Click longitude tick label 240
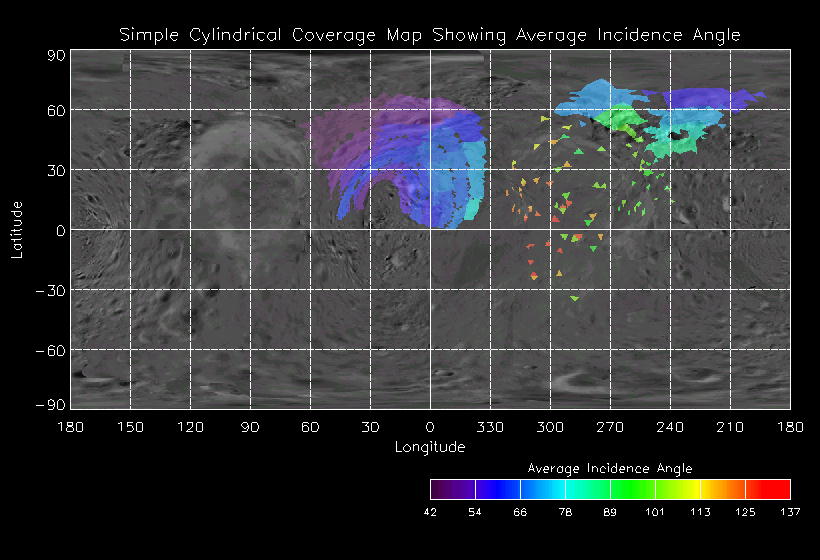Image resolution: width=820 pixels, height=560 pixels. click(x=670, y=427)
